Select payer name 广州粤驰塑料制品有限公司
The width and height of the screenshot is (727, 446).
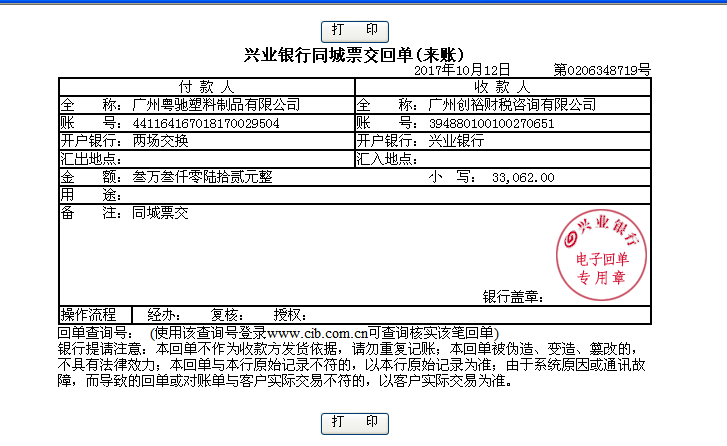216,105
